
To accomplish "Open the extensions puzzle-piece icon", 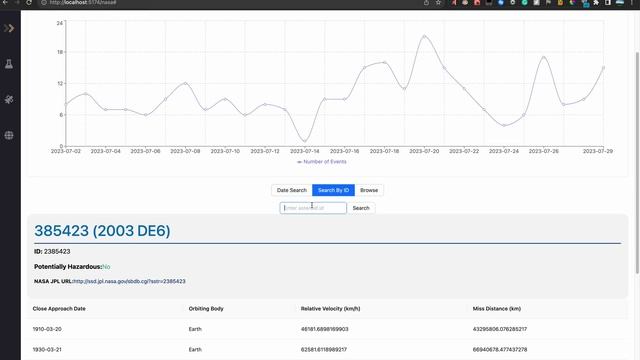I will [596, 2].
